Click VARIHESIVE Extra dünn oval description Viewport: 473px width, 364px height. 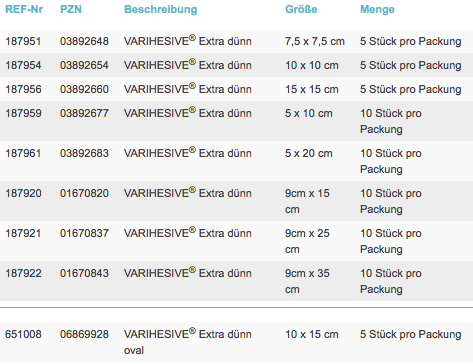(x=188, y=342)
